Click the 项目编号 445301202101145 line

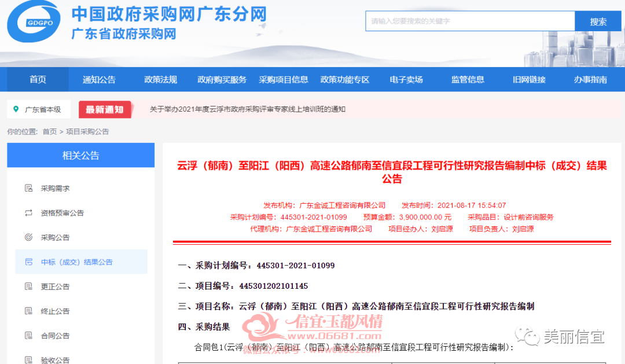pyautogui.click(x=242, y=286)
